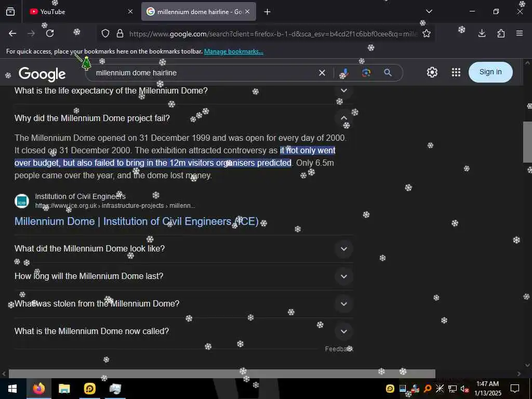This screenshot has width=532, height=399.
Task: Open the Firefox hamburger menu
Action: (x=520, y=33)
